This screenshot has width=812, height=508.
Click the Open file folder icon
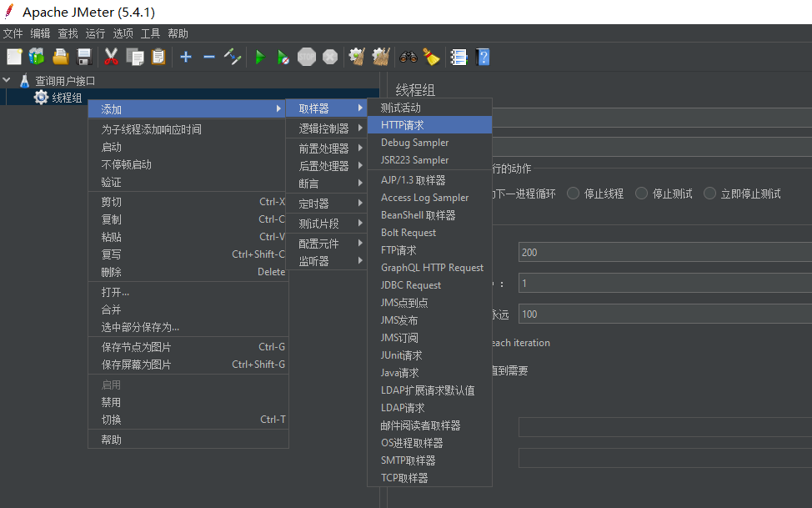pos(61,57)
